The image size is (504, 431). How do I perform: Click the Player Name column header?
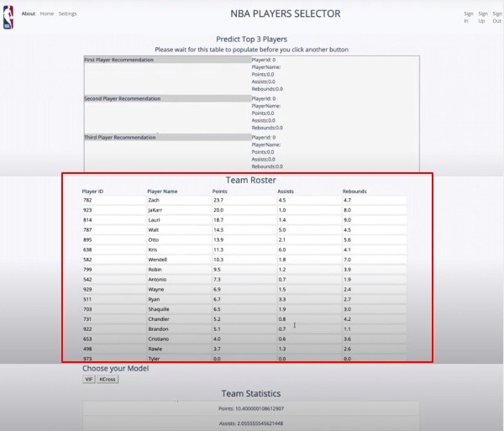(162, 192)
